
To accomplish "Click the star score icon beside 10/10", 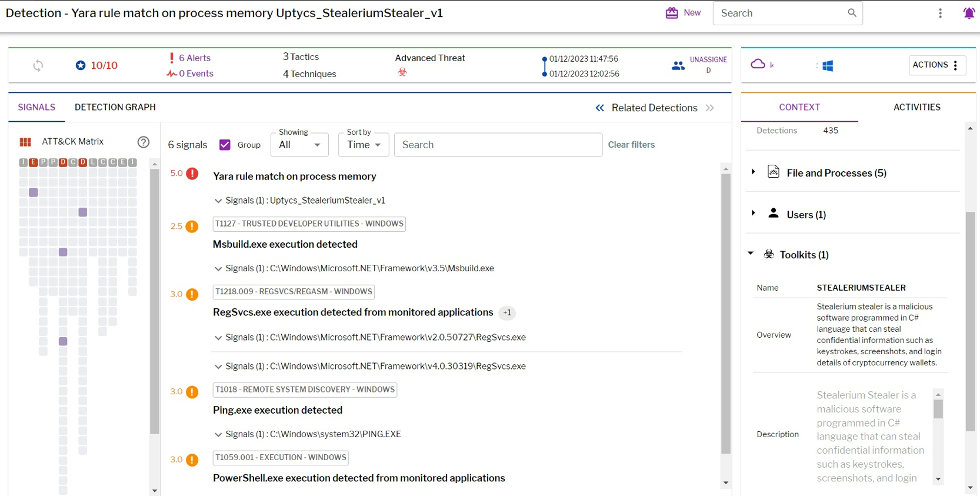I will point(81,65).
